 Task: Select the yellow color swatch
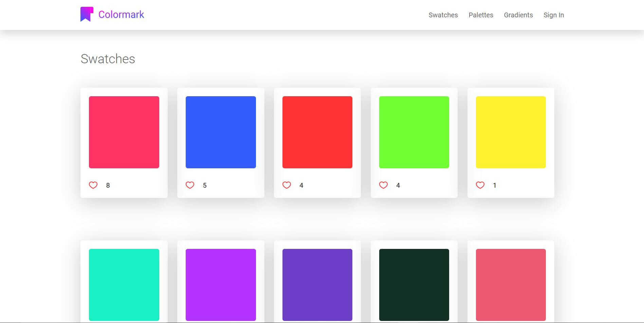coord(511,132)
